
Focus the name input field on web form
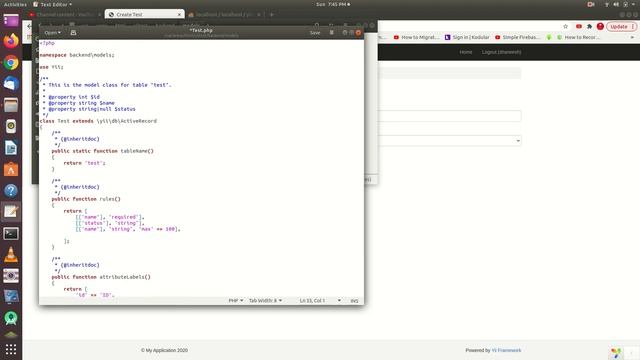tap(449, 116)
